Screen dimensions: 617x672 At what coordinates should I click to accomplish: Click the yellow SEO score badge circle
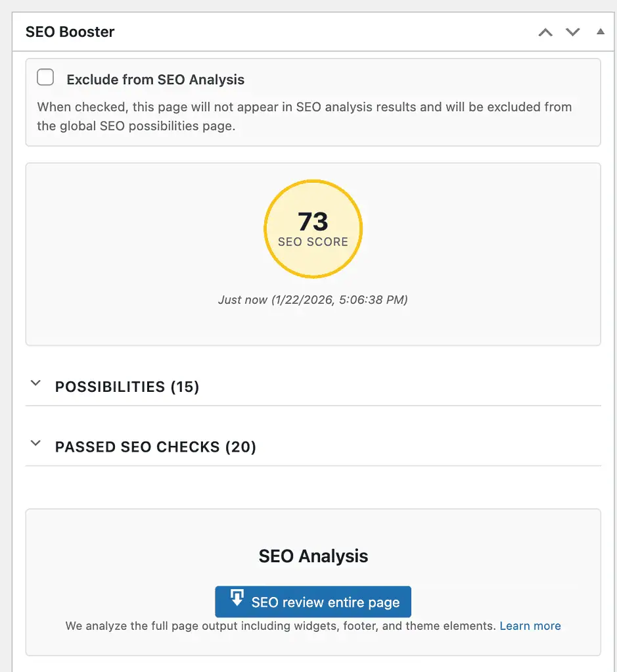[313, 228]
